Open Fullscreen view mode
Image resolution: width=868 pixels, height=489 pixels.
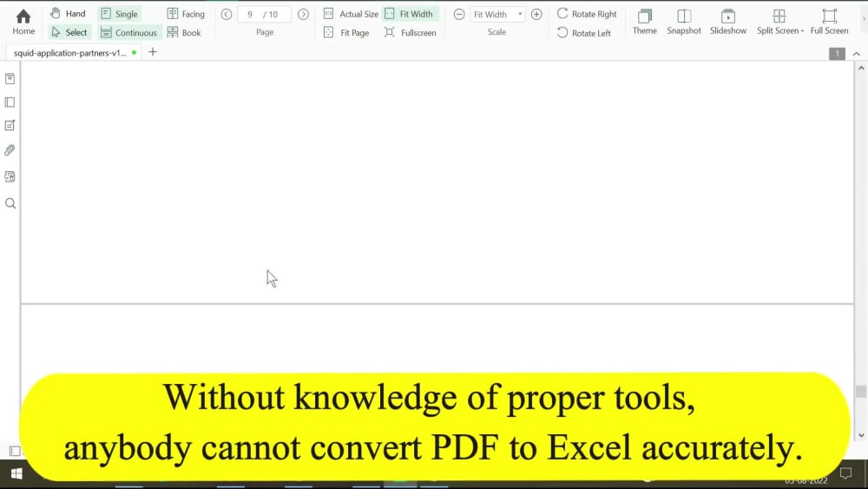[x=411, y=33]
